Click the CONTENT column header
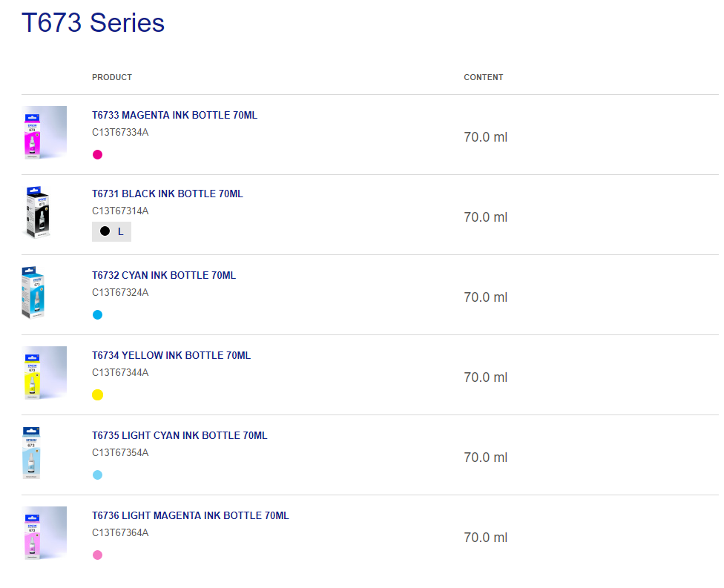 pos(484,78)
